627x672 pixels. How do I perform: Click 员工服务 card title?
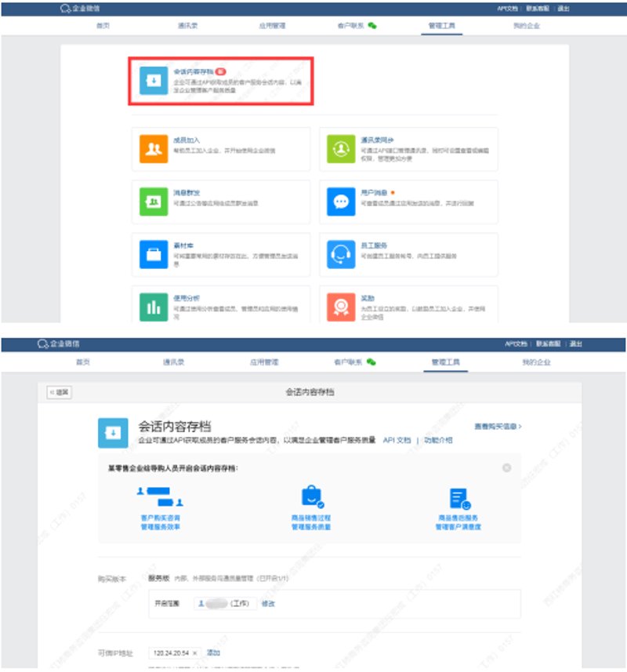pos(374,245)
